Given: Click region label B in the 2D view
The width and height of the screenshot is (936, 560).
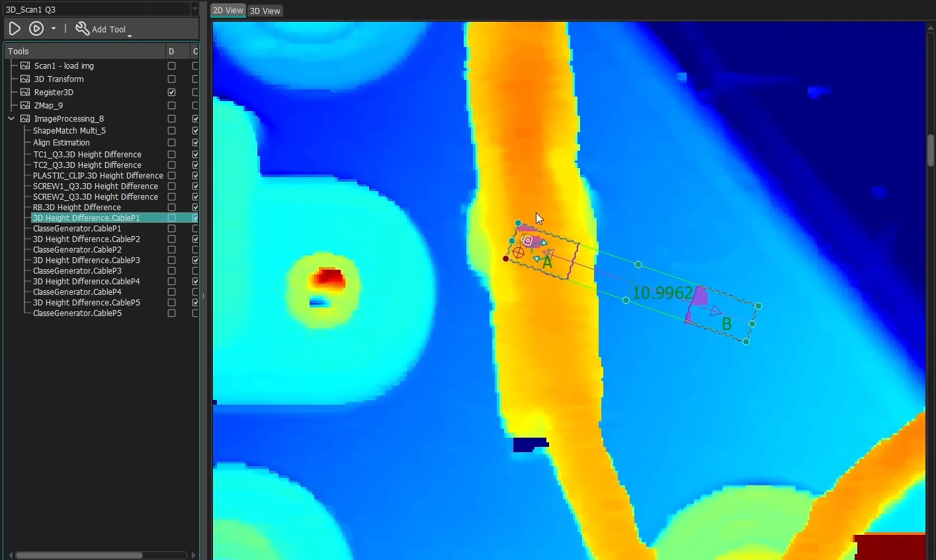Looking at the screenshot, I should (727, 324).
